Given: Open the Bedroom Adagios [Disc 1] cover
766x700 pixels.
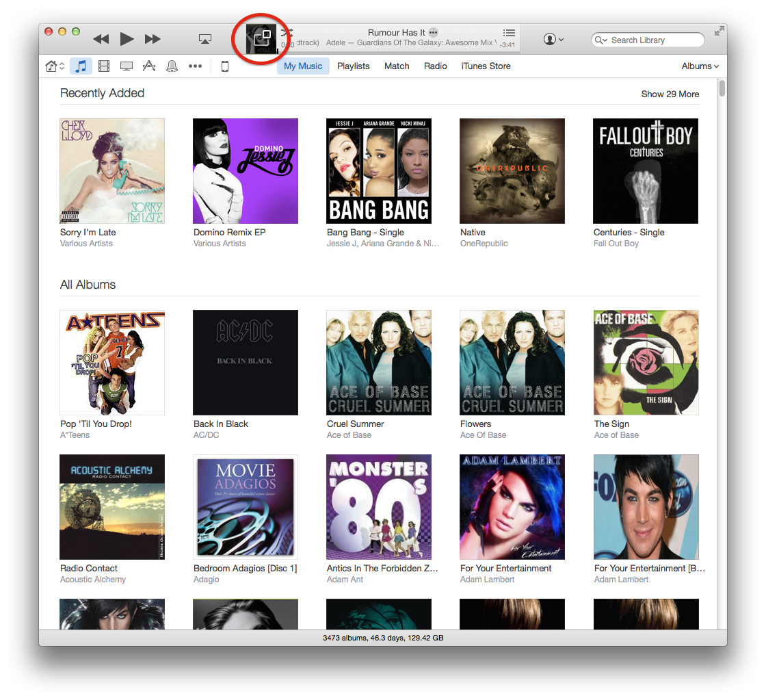Looking at the screenshot, I should coord(246,507).
